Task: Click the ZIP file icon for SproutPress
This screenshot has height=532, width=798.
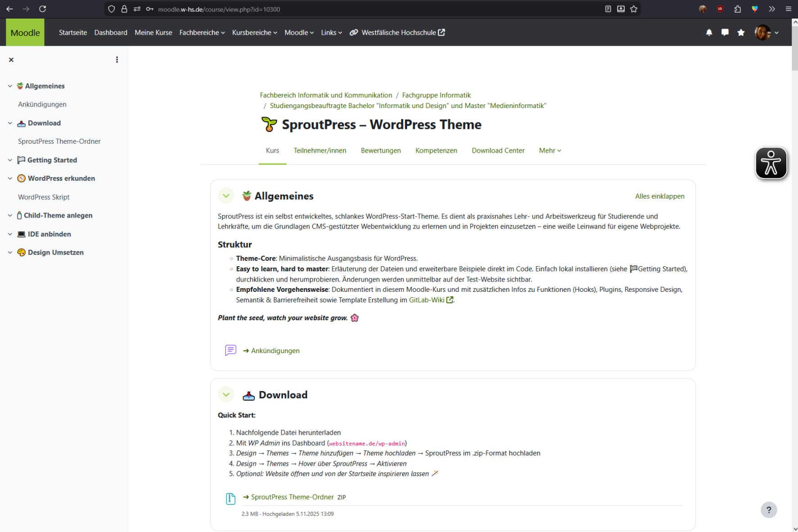Action: (231, 498)
